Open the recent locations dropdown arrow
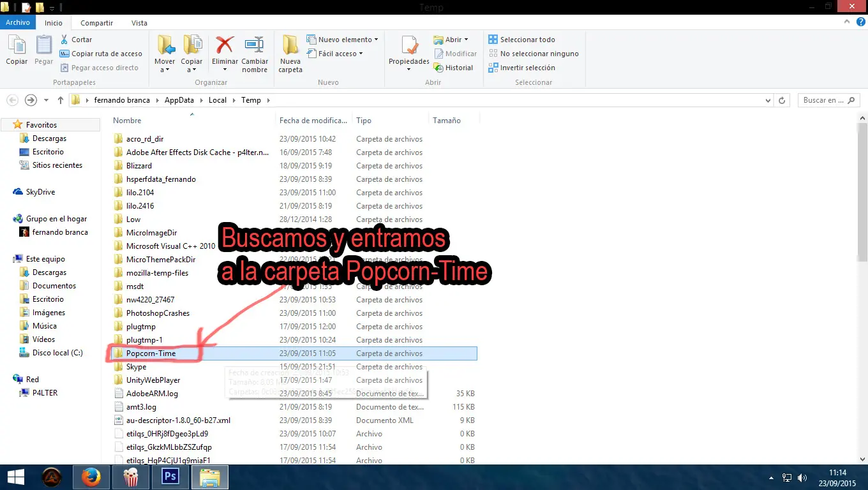Screen dimensions: 868x490 (x=47, y=100)
